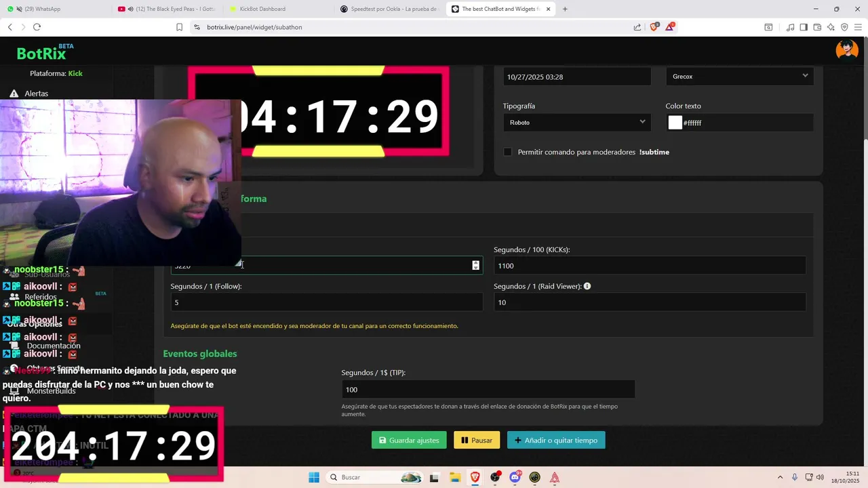868x488 pixels.
Task: Open the media playlist music note icon
Action: click(790, 27)
